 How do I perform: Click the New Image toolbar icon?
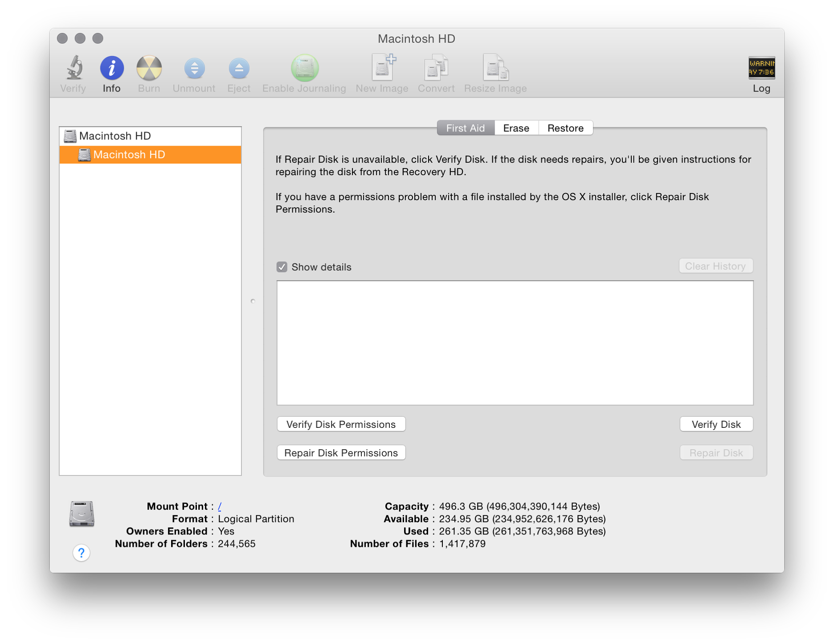point(383,67)
